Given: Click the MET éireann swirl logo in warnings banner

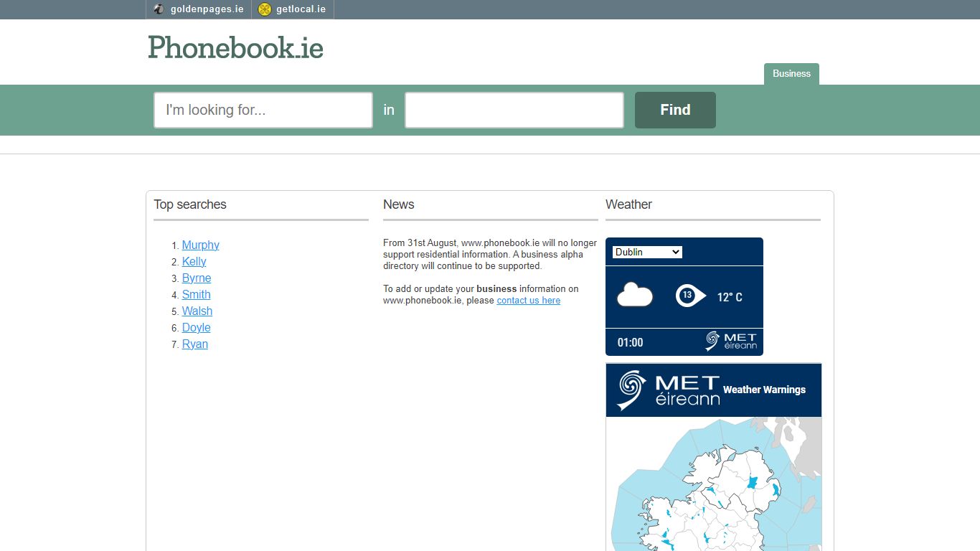Looking at the screenshot, I should tap(633, 390).
